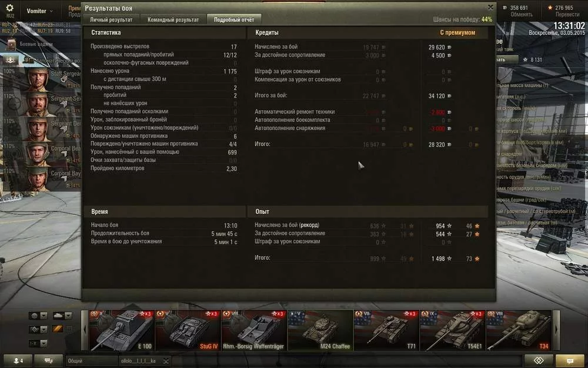Select the T71 tank in carousel
The width and height of the screenshot is (588, 368).
coord(386,330)
